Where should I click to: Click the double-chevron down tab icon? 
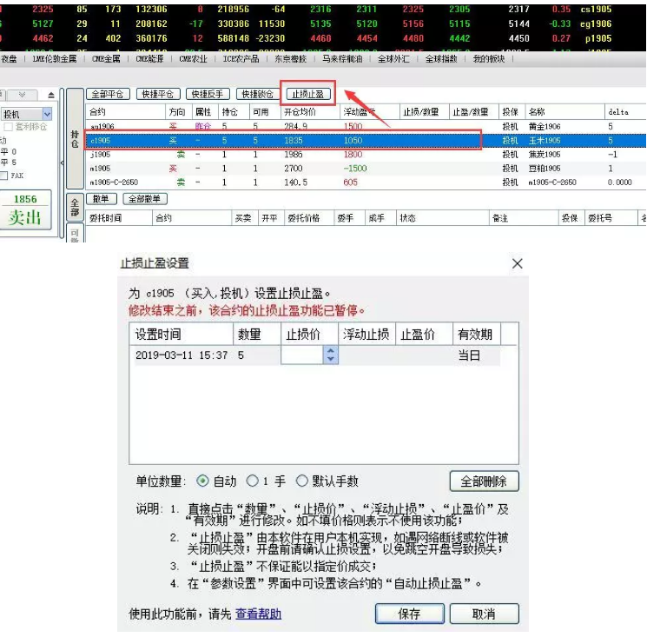tap(23, 95)
